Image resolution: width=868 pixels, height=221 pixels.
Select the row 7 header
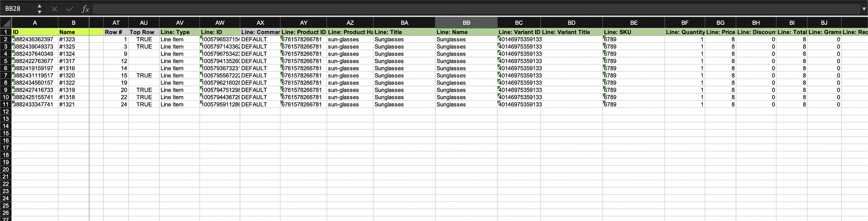tap(6, 75)
